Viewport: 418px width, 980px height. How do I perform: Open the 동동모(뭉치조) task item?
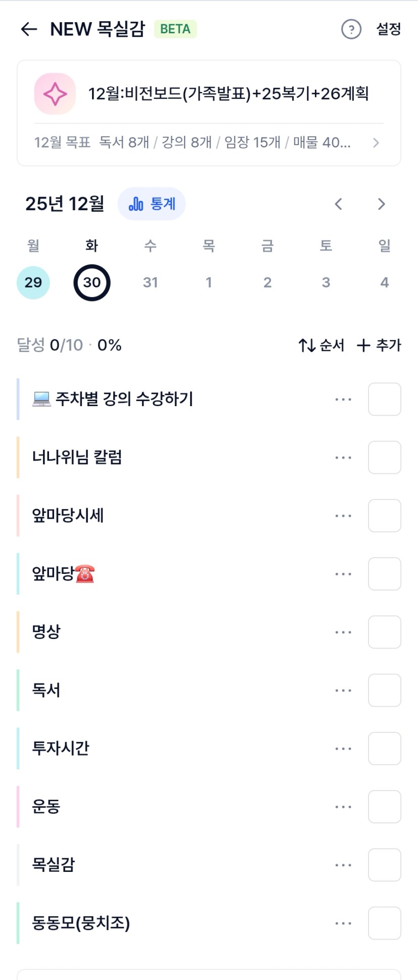(x=81, y=923)
